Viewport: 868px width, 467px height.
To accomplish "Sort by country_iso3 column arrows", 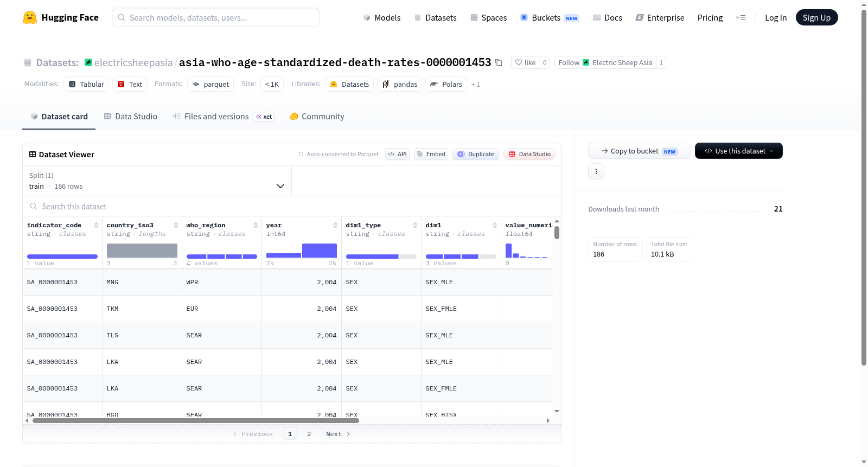I will click(x=176, y=225).
